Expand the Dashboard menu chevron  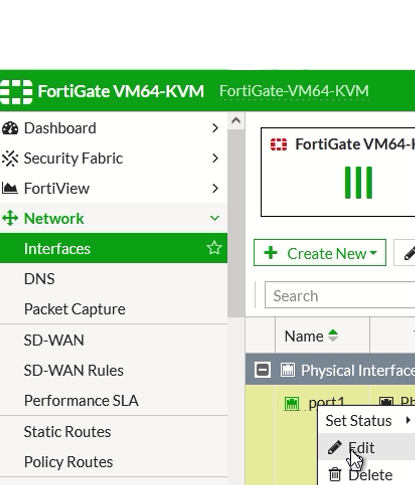215,128
